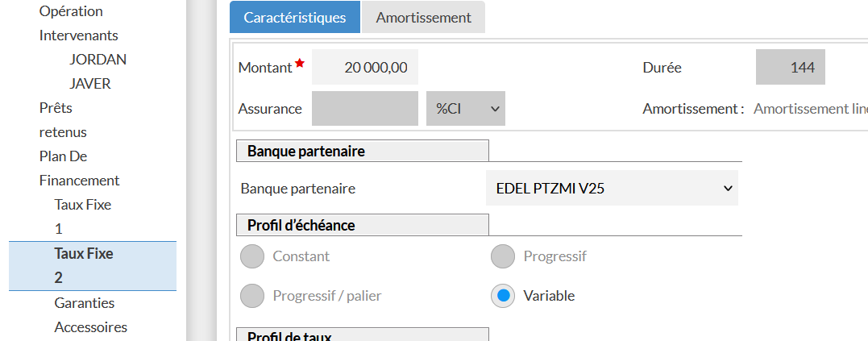Open Intervenants in the sidebar

point(78,35)
